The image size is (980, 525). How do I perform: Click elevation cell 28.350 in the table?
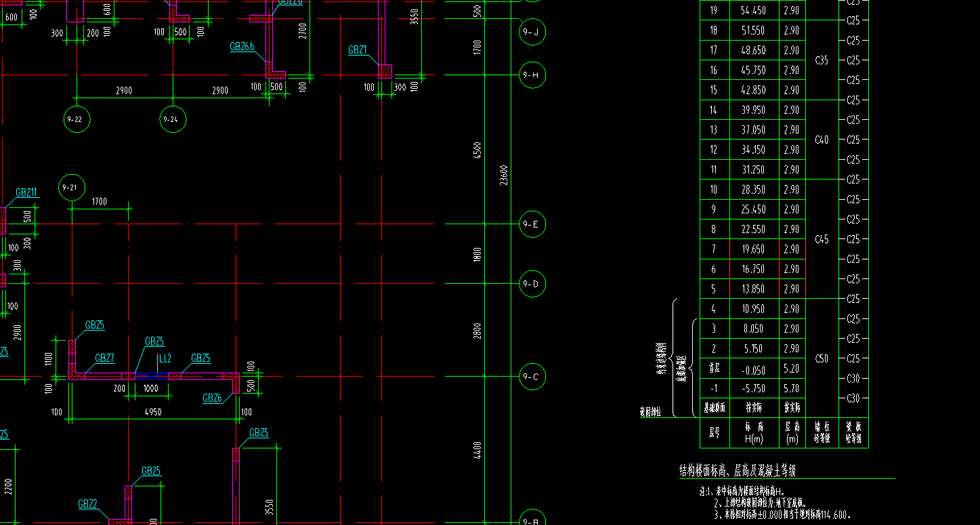pyautogui.click(x=754, y=190)
